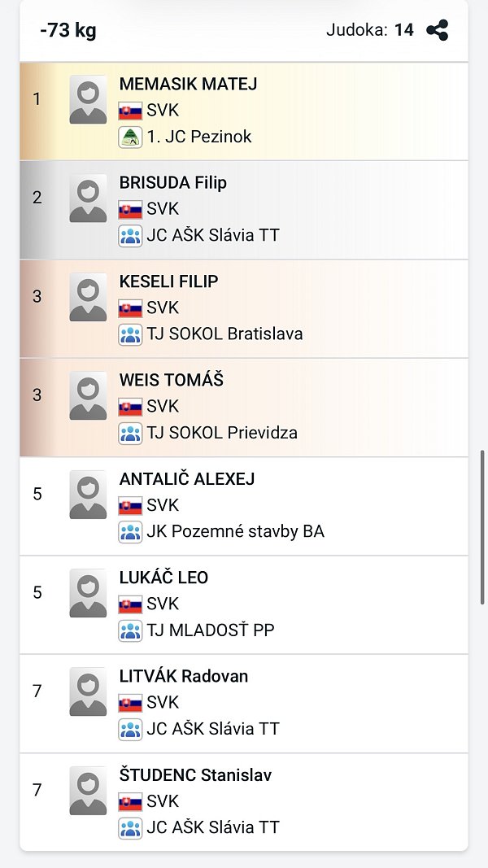Image resolution: width=488 pixels, height=868 pixels.
Task: Click Memasik Matej's avatar placeholder
Action: [88, 99]
